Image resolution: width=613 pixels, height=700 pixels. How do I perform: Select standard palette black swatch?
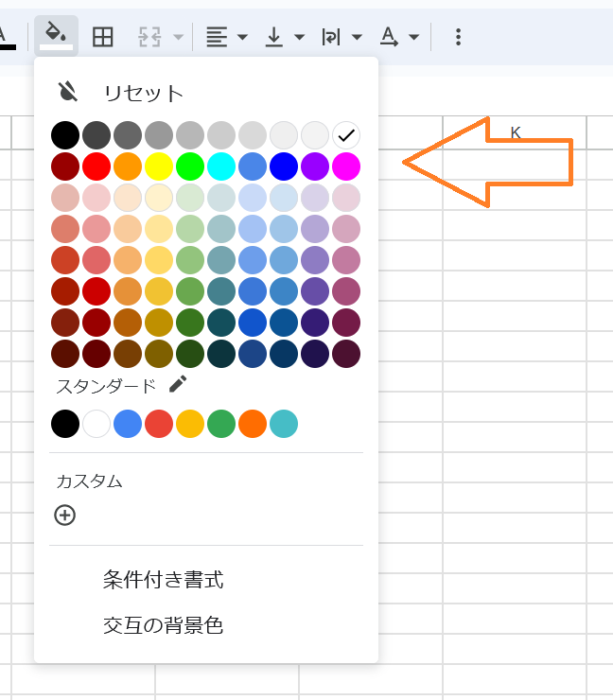pos(65,424)
